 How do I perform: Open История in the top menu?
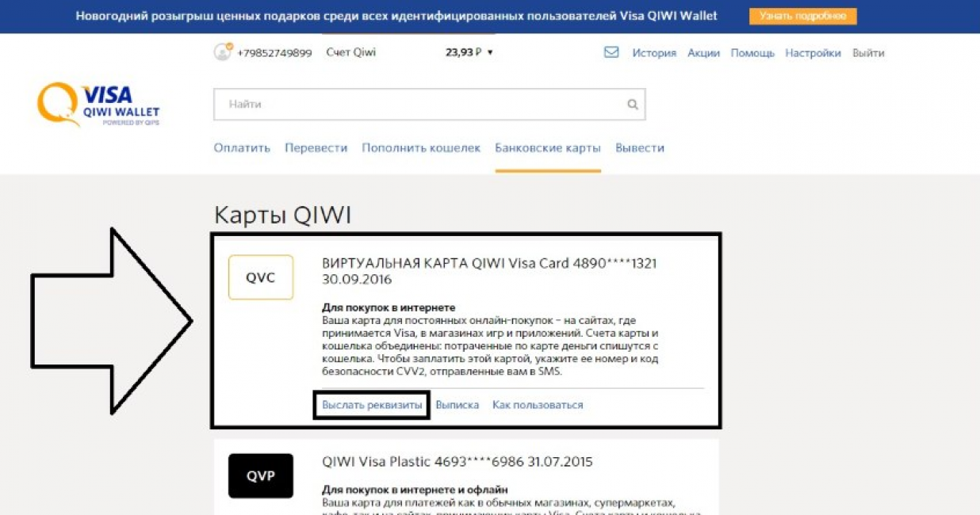[654, 53]
